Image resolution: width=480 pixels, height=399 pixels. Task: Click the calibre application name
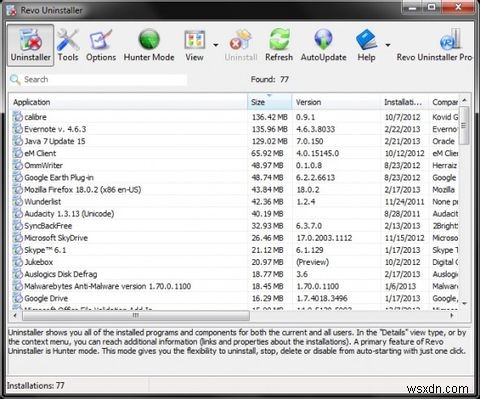tap(35, 117)
